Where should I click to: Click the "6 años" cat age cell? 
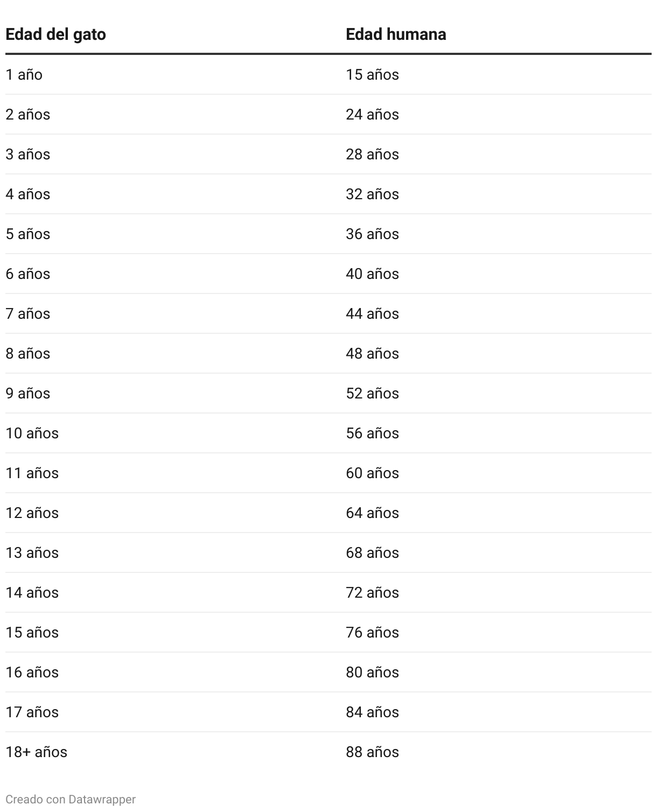click(x=28, y=274)
